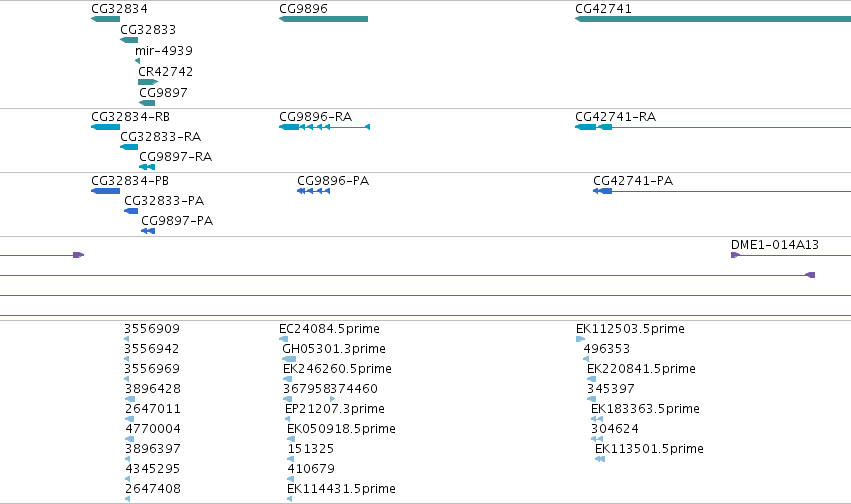
Task: Open the CG32833-RA transcript label
Action: [x=161, y=137]
